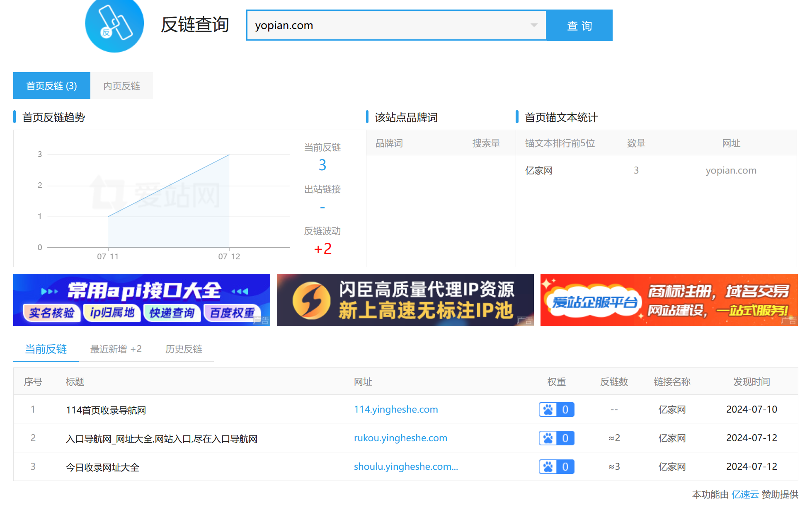Viewport: 812px width, 505px height.
Task: Click the anchor text 亿家网 in statistics
Action: click(x=539, y=170)
